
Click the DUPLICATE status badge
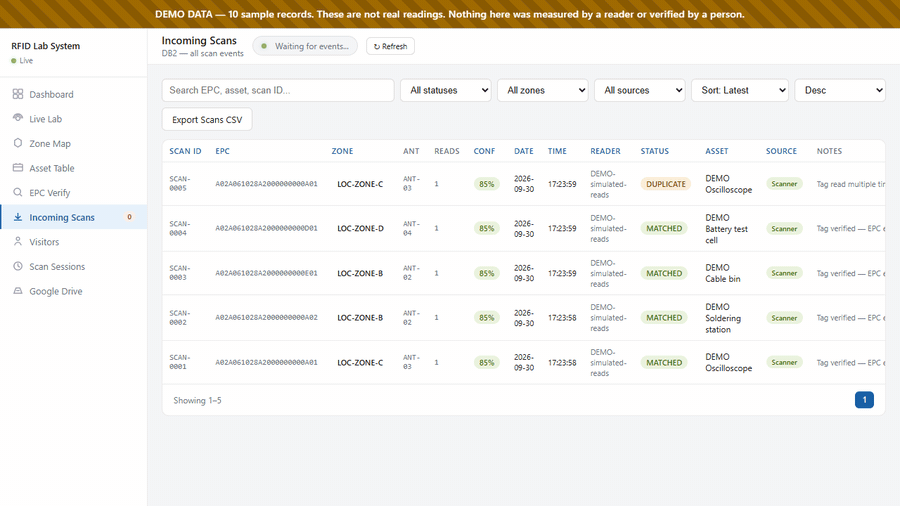pos(665,184)
